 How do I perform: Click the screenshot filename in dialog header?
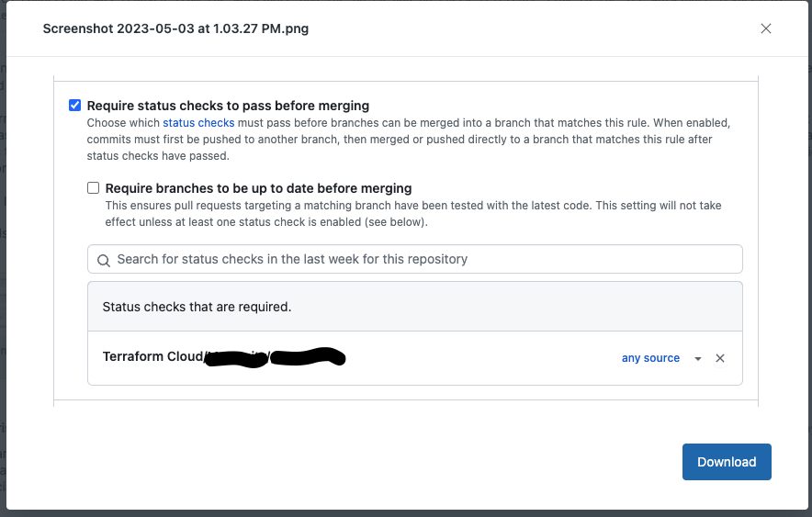pyautogui.click(x=176, y=28)
